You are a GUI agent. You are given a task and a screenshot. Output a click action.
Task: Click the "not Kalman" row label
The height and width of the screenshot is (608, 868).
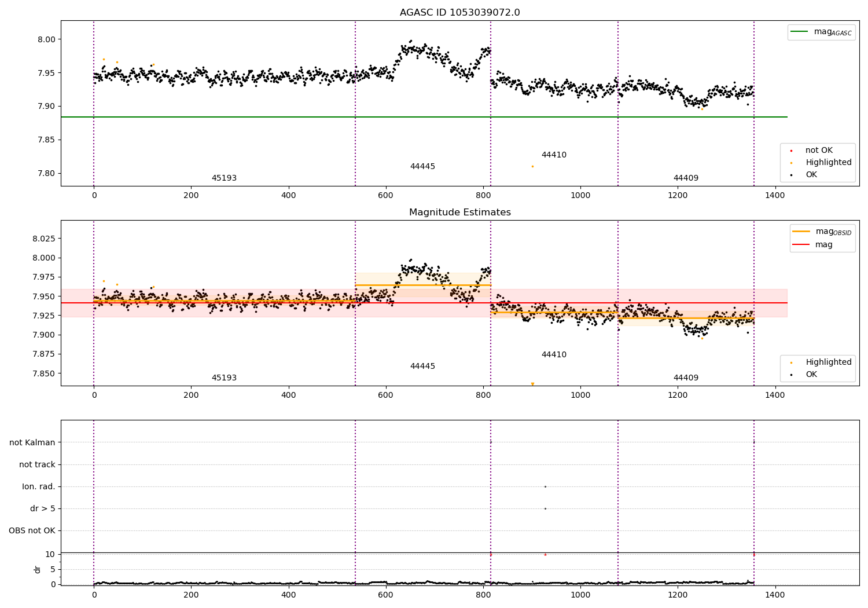pyautogui.click(x=32, y=443)
